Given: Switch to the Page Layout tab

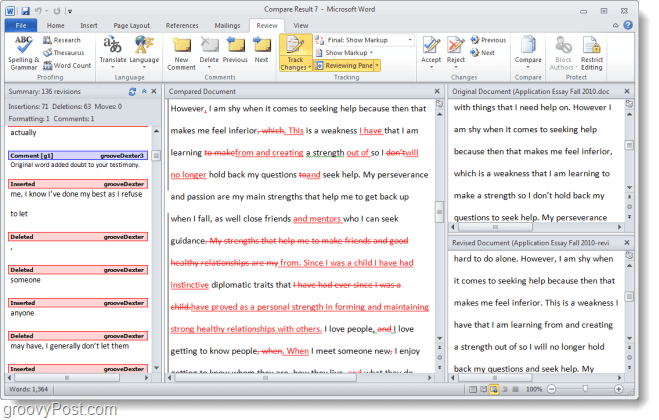Looking at the screenshot, I should [132, 26].
